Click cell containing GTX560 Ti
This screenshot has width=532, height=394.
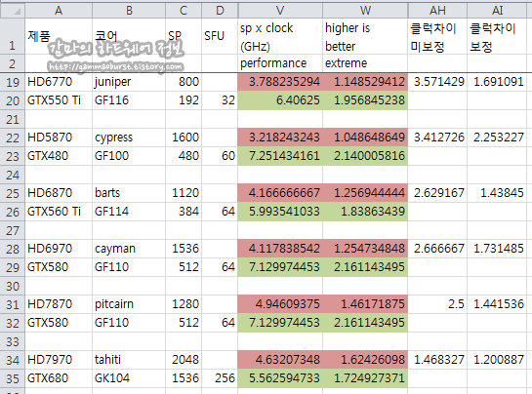point(59,212)
